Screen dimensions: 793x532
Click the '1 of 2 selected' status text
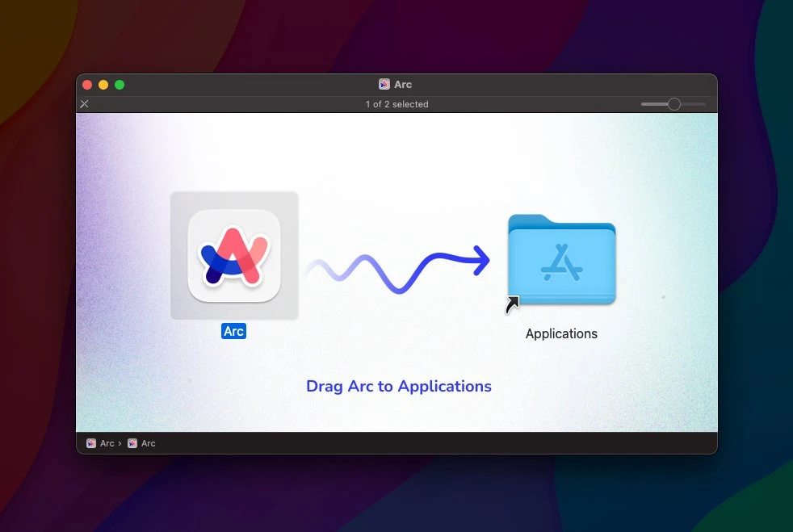coord(396,104)
